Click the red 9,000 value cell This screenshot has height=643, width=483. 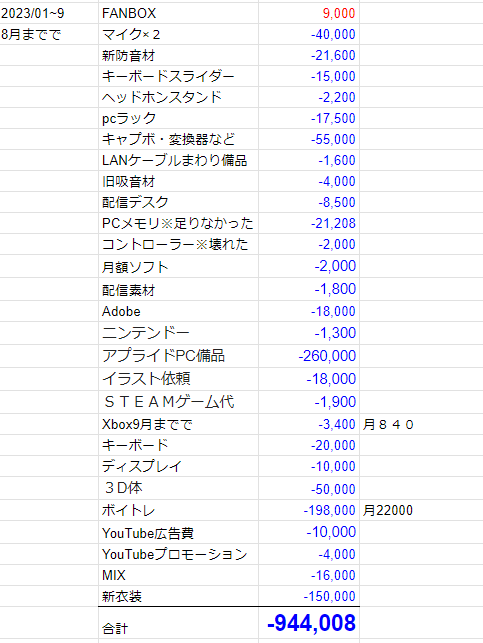(x=309, y=13)
